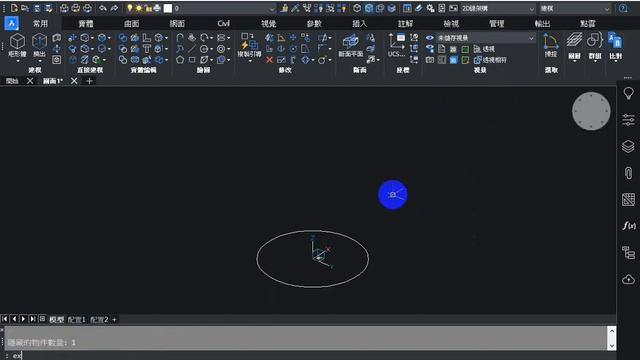The width and height of the screenshot is (640, 360).
Task: Expand the 群組 dropdown arrow
Action: (x=595, y=61)
